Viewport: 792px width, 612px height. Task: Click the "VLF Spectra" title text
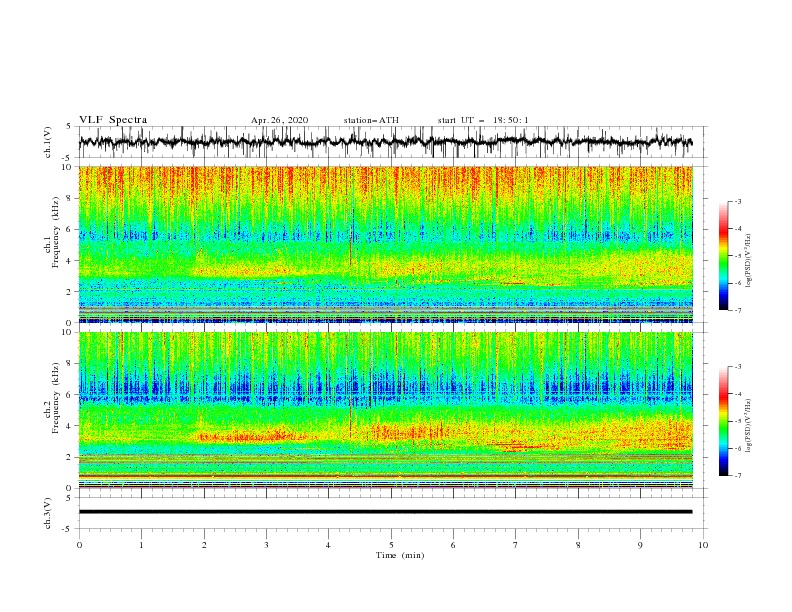pyautogui.click(x=113, y=120)
